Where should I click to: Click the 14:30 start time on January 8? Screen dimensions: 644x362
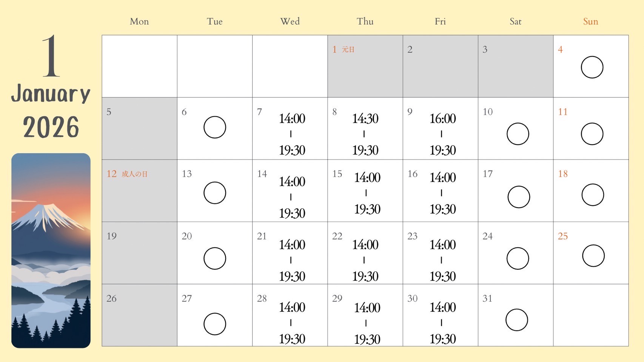[x=365, y=119]
